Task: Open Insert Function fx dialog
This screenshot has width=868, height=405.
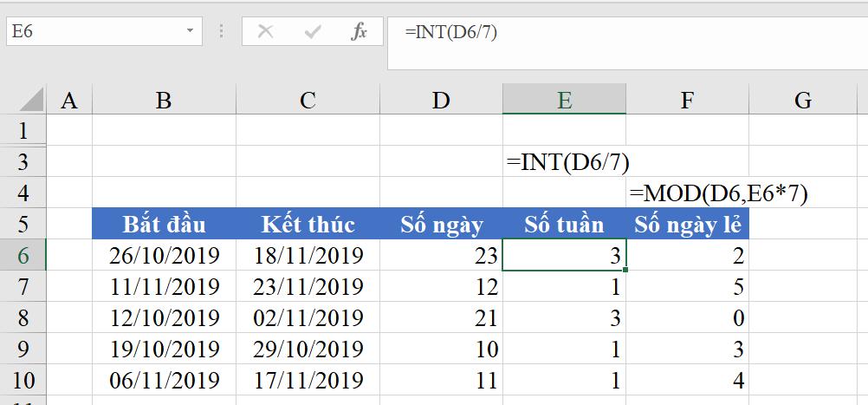Action: click(x=359, y=32)
